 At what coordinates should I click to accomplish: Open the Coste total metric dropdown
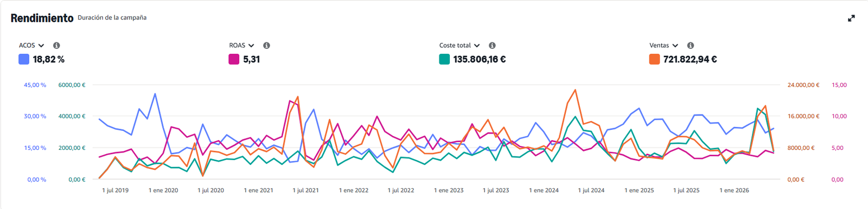click(x=459, y=46)
